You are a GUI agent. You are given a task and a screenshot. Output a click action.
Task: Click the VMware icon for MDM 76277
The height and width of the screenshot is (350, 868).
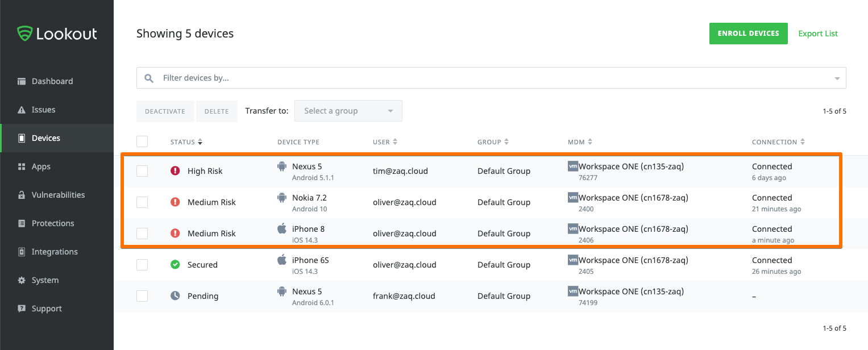(572, 166)
